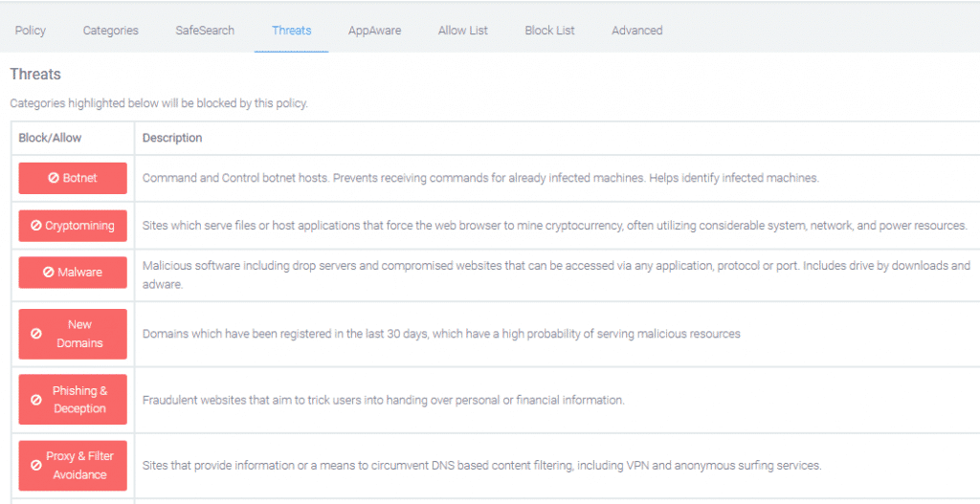The image size is (980, 504).
Task: Open the Categories tab
Action: coord(111,30)
